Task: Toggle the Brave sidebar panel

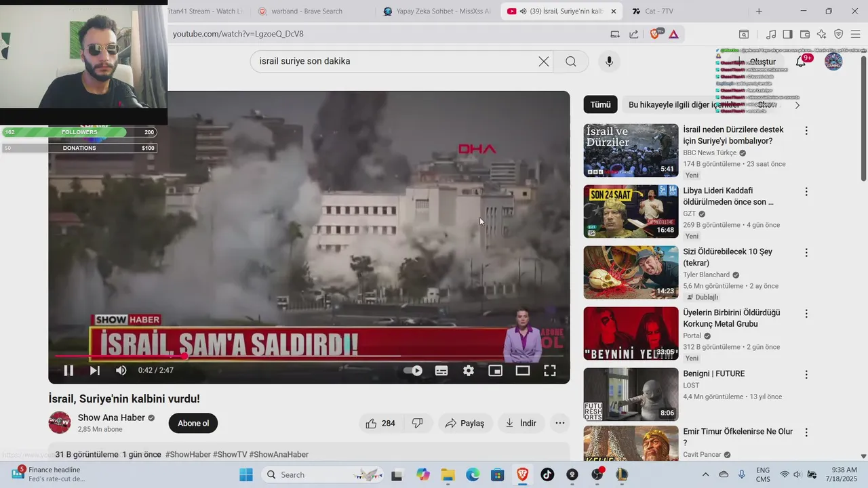Action: point(787,34)
